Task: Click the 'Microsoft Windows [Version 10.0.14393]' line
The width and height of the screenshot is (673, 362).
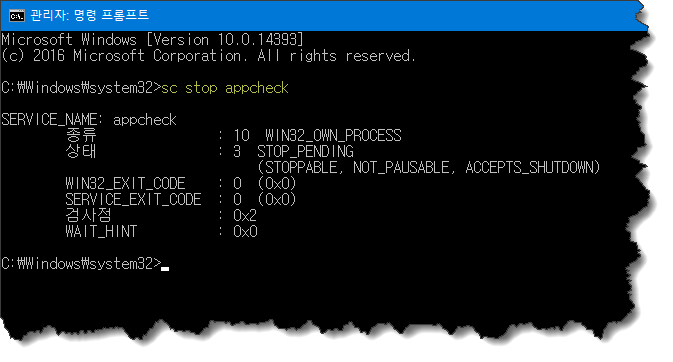Action: click(152, 40)
